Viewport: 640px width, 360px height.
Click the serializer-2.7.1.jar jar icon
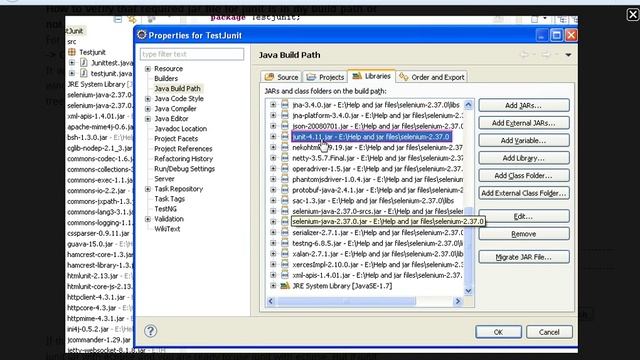tap(284, 233)
